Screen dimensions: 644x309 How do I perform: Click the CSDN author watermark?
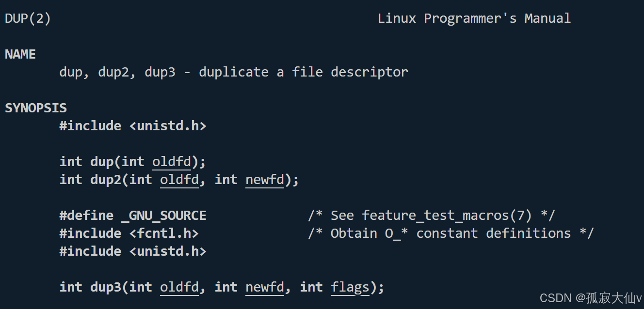[x=590, y=298]
